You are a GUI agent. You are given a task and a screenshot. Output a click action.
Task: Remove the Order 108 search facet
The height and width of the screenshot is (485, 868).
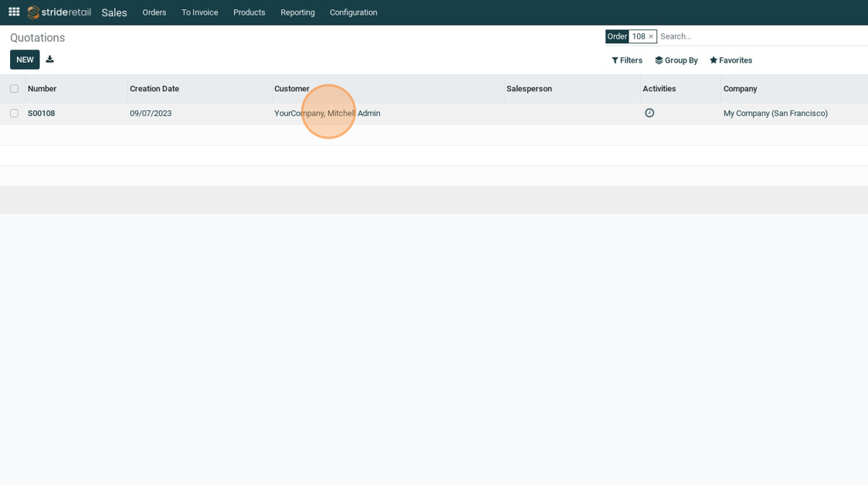tap(651, 36)
